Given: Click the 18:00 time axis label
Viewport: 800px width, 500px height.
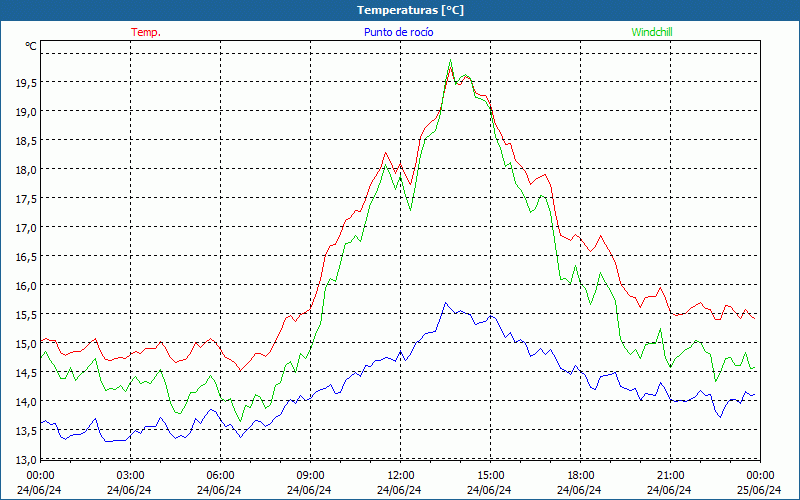Looking at the screenshot, I should click(x=580, y=475).
